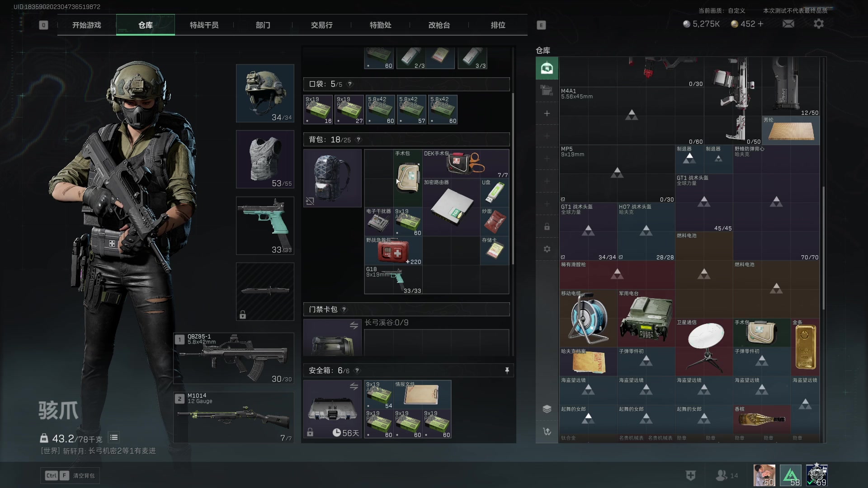Click the plus to add currency
The image size is (868, 488).
point(760,23)
